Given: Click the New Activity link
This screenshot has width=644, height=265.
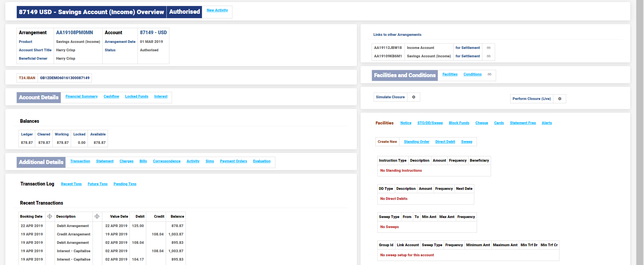Looking at the screenshot, I should [217, 10].
